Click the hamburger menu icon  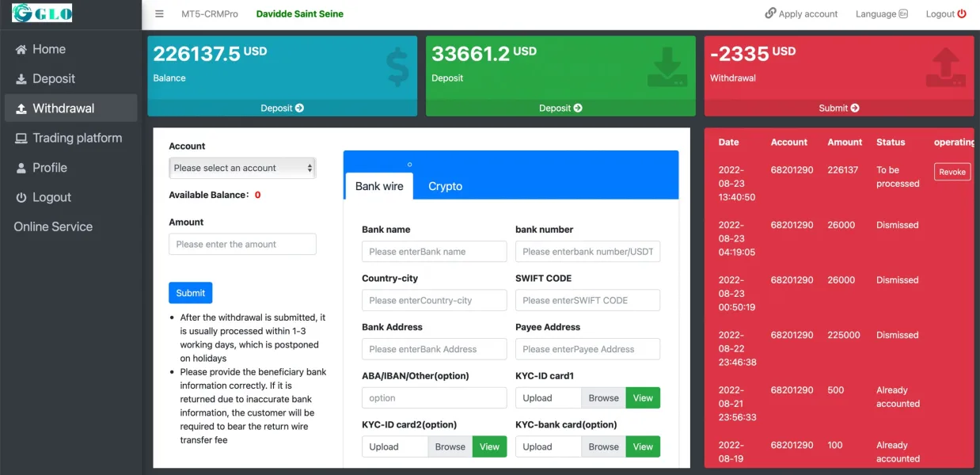coord(159,14)
